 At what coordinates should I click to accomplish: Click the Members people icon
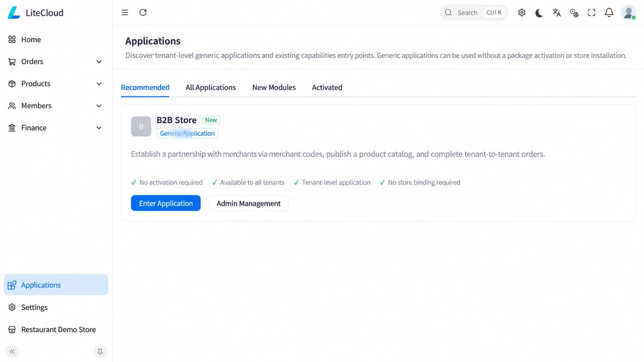12,106
